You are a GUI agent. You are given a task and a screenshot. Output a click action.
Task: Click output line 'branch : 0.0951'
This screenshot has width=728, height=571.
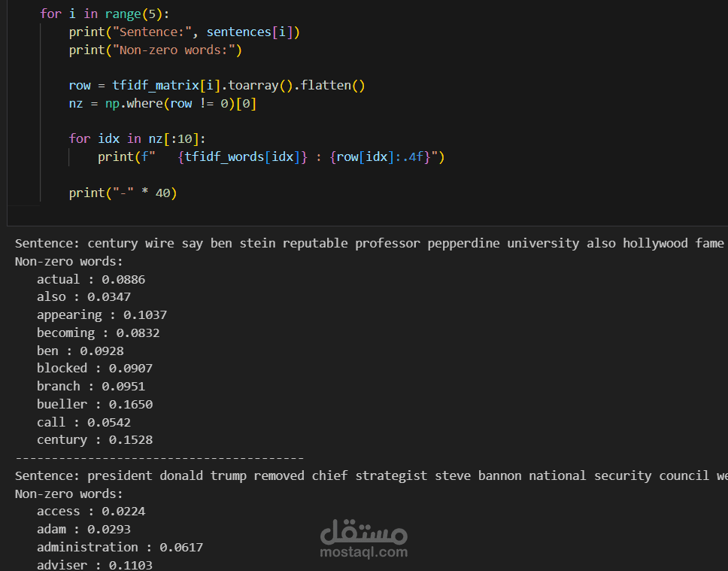pos(91,387)
